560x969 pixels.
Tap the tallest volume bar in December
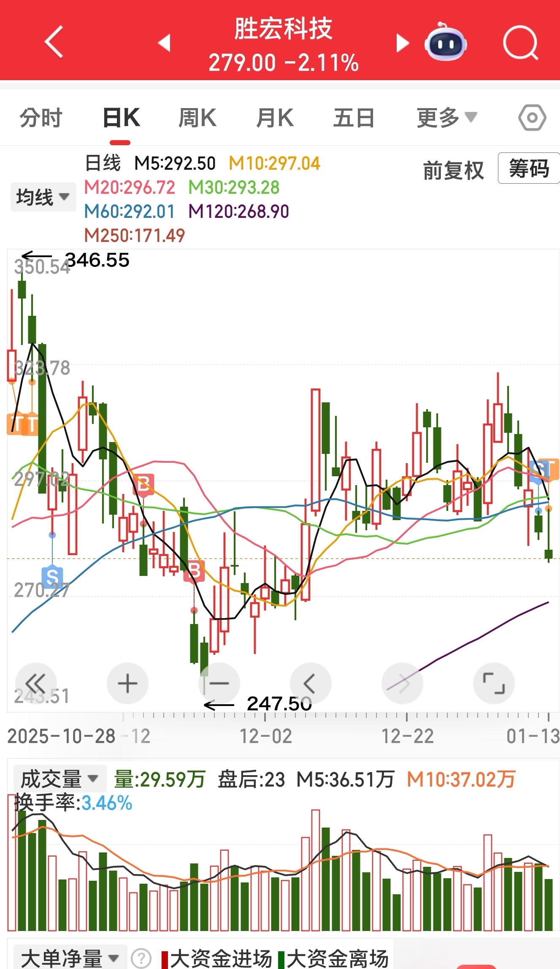[x=315, y=871]
